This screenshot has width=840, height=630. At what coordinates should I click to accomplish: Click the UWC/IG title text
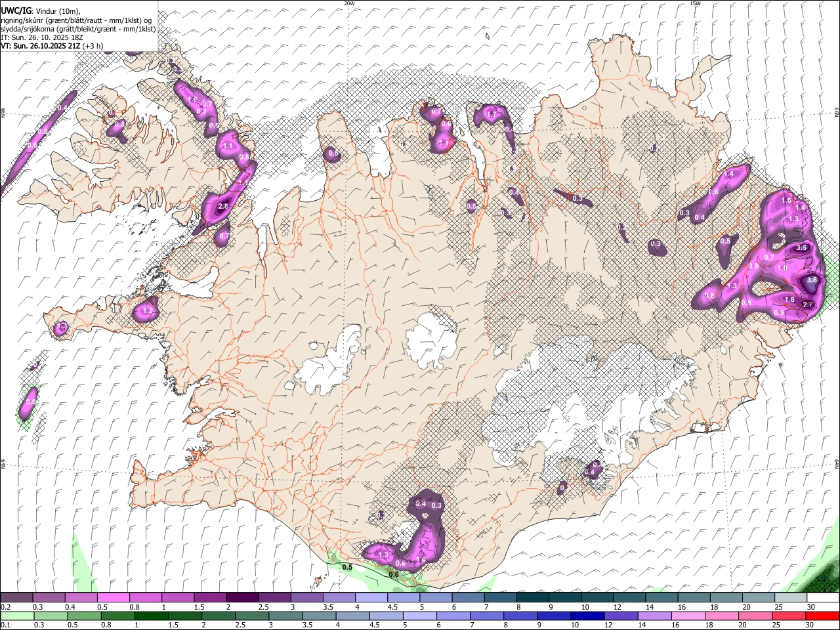(x=15, y=11)
